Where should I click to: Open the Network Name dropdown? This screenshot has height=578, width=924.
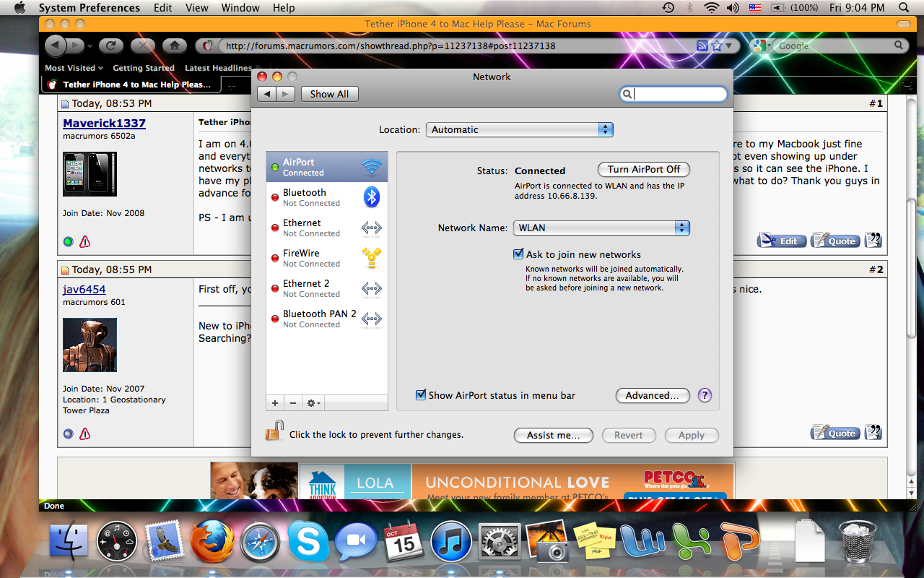coord(601,228)
